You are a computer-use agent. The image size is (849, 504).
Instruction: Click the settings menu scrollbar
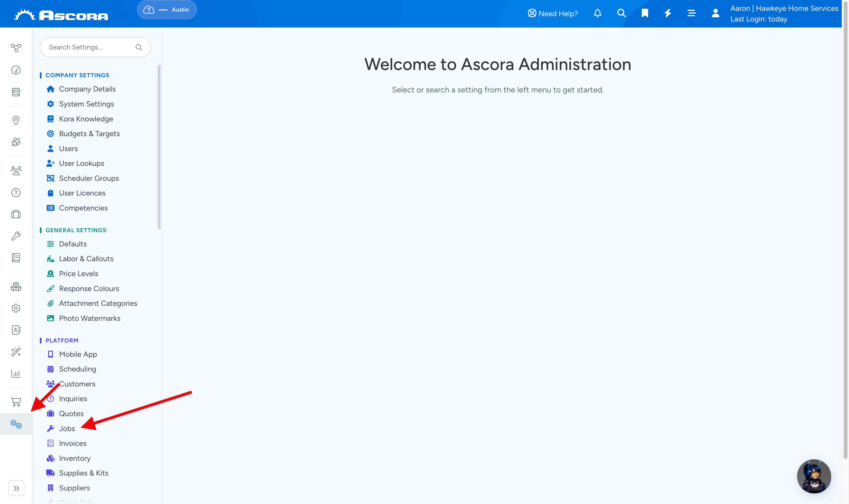pos(159,147)
